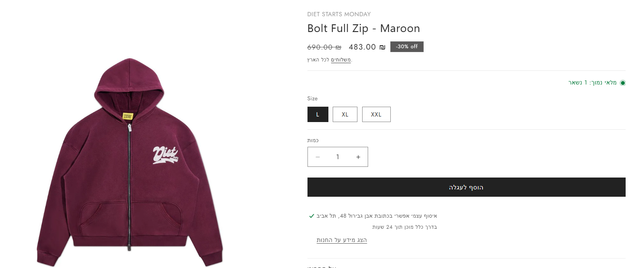Screen dimensions: 644x268
Task: Click the crossed-out 690.00 original price
Action: pyautogui.click(x=324, y=47)
